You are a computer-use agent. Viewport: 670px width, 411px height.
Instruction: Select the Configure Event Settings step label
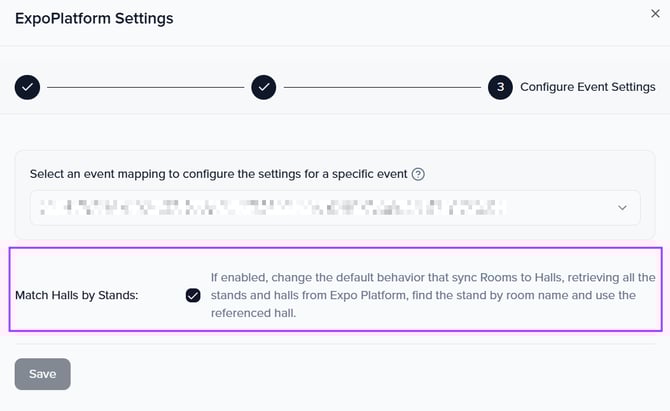[587, 87]
